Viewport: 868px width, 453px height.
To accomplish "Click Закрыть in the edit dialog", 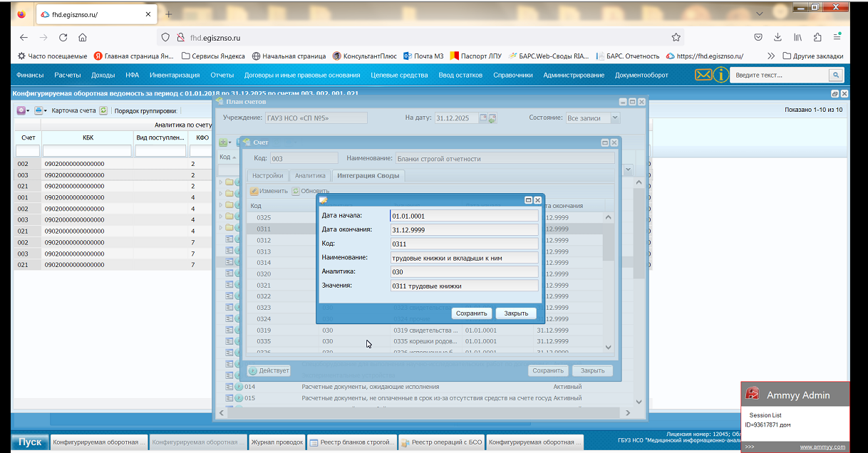I will click(x=516, y=313).
